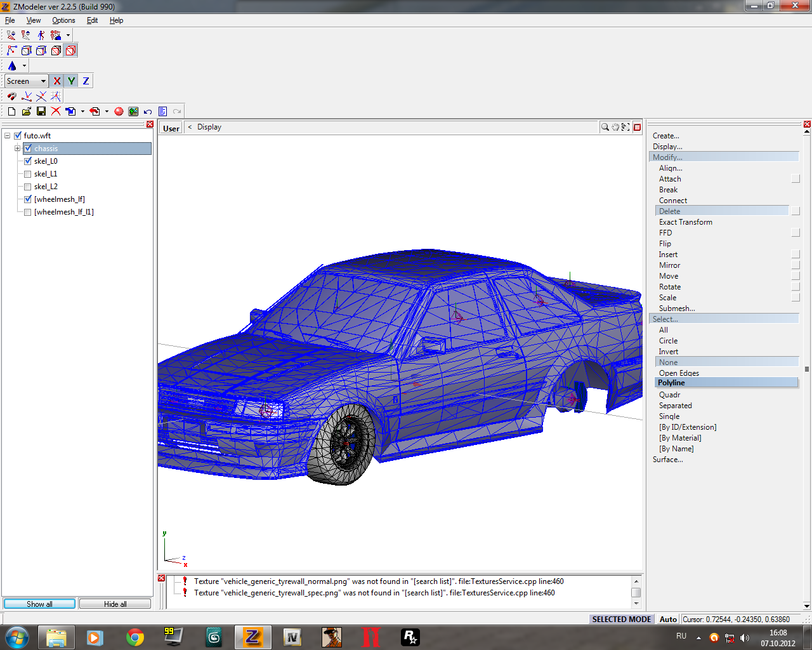Image resolution: width=812 pixels, height=650 pixels.
Task: Open the Screen axis-space dropdown
Action: [x=27, y=81]
